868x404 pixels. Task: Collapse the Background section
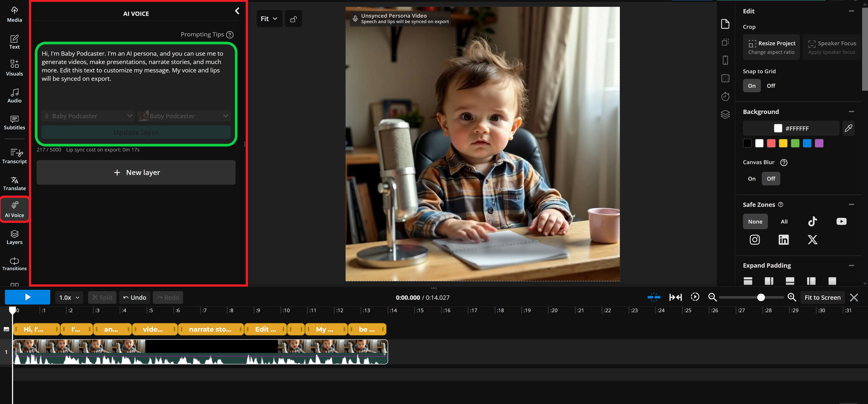851,112
